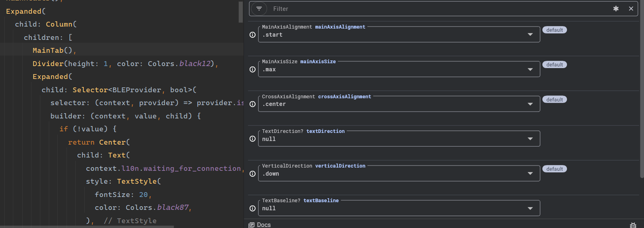The width and height of the screenshot is (644, 228).
Task: Open the textDirection null dropdown
Action: click(399, 139)
